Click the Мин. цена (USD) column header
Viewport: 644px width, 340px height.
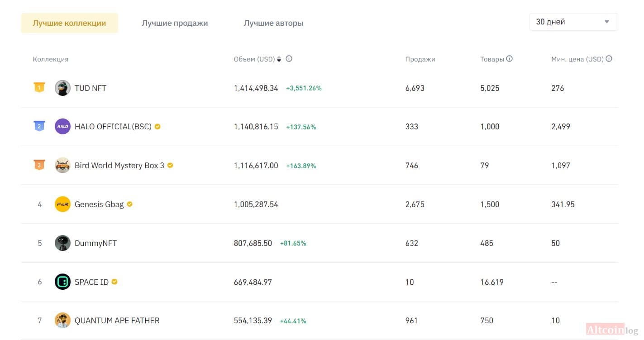coord(577,59)
